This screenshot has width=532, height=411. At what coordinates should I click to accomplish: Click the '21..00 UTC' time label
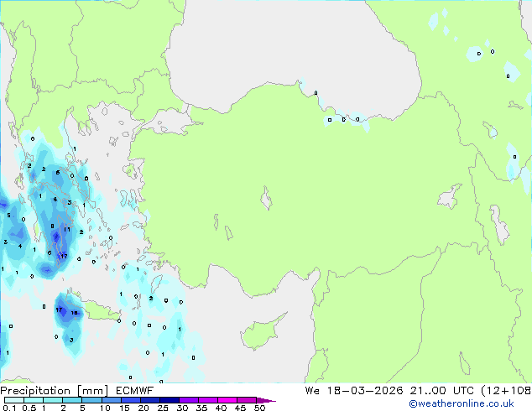pyautogui.click(x=441, y=391)
